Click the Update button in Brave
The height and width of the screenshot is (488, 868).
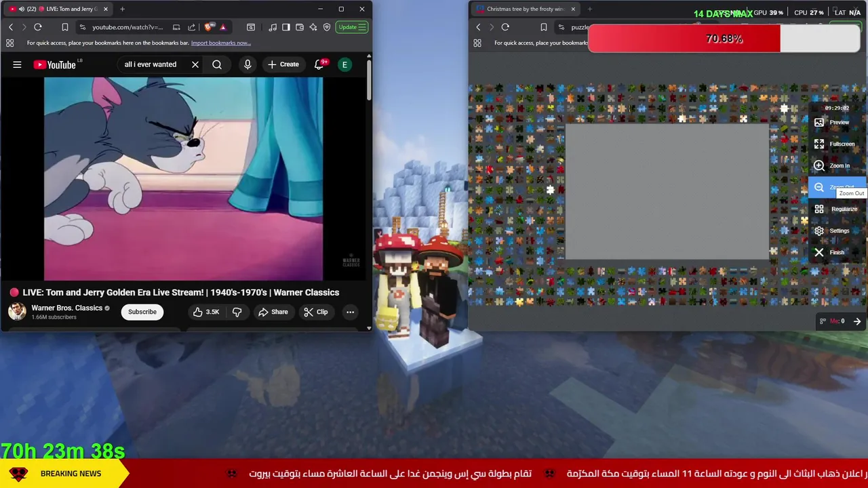click(352, 27)
